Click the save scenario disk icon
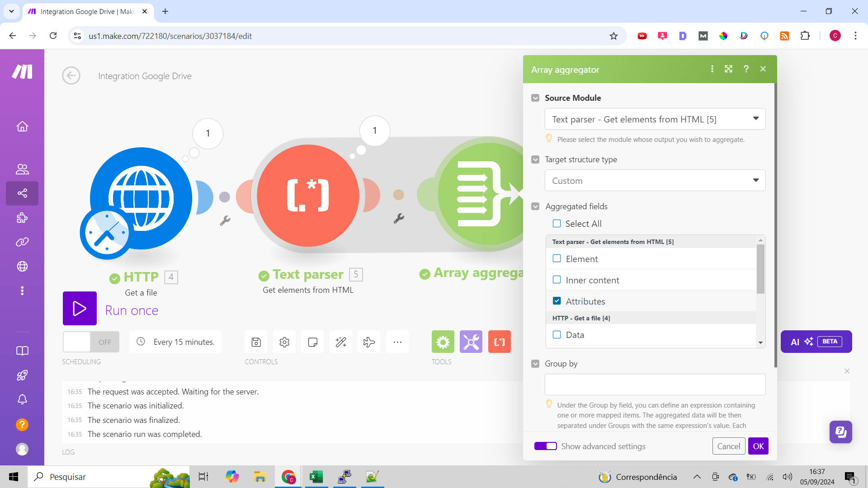This screenshot has width=868, height=488. (x=256, y=342)
